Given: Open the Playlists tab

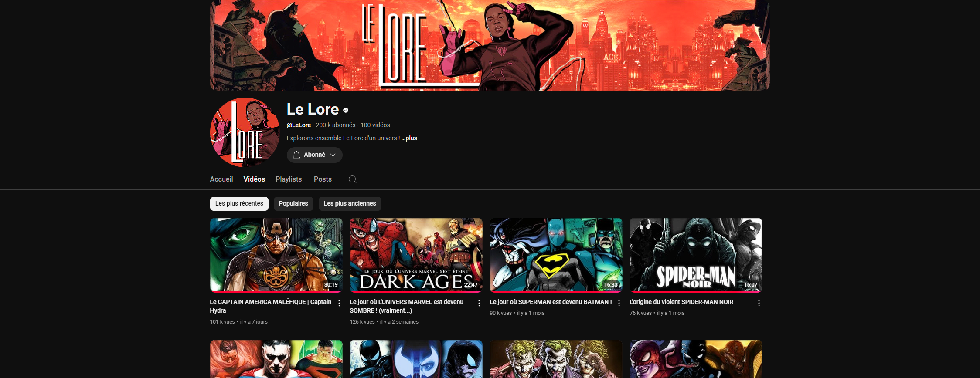Looking at the screenshot, I should 289,179.
